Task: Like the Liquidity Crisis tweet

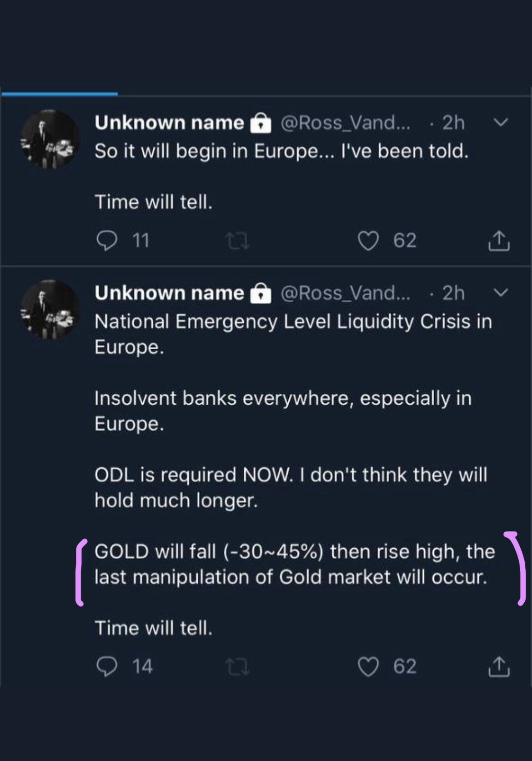Action: click(368, 666)
